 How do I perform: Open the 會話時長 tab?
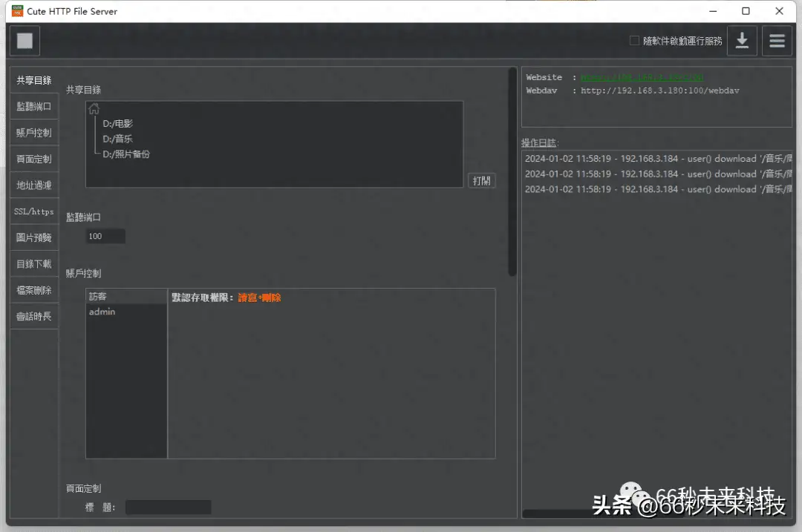[x=33, y=315]
